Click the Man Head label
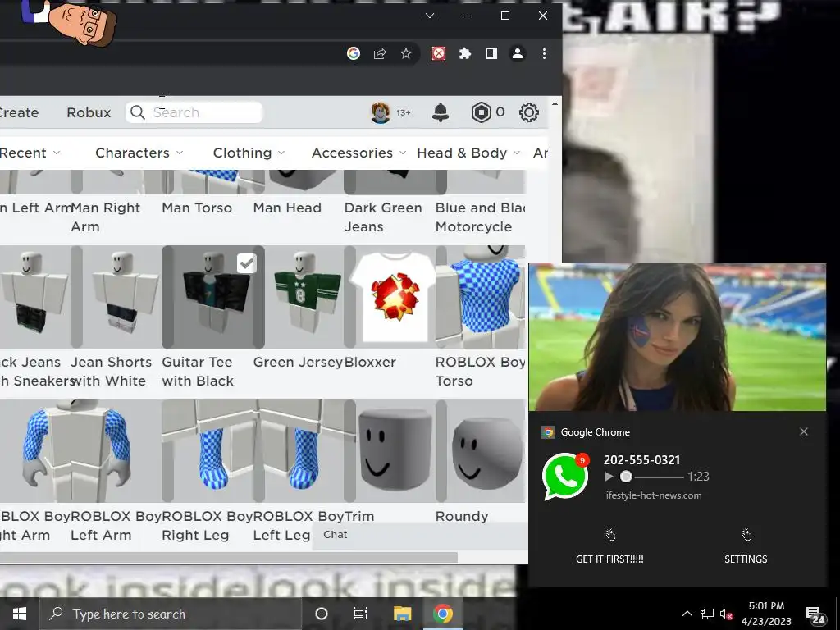 tap(287, 208)
